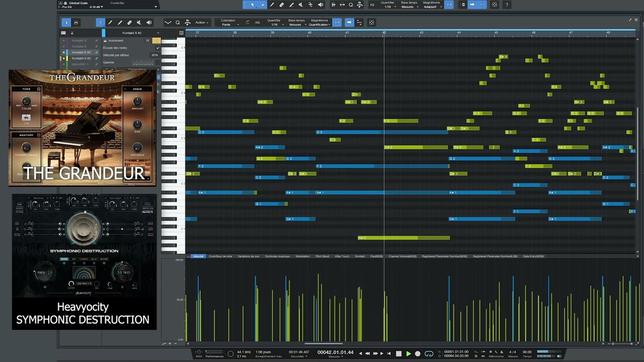Click the Performances monitor label
This screenshot has width=644, height=362.
click(x=214, y=356)
